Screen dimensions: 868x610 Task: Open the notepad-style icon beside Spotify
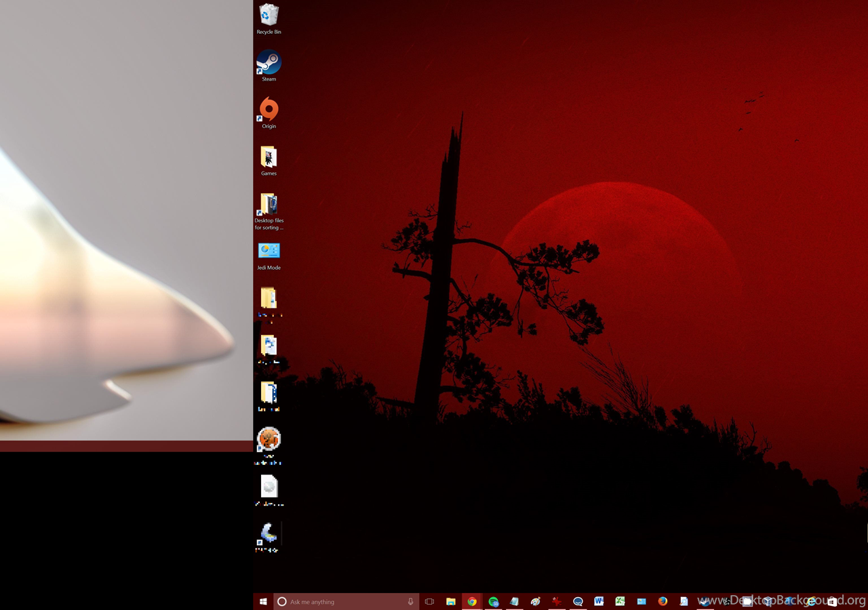pos(515,602)
